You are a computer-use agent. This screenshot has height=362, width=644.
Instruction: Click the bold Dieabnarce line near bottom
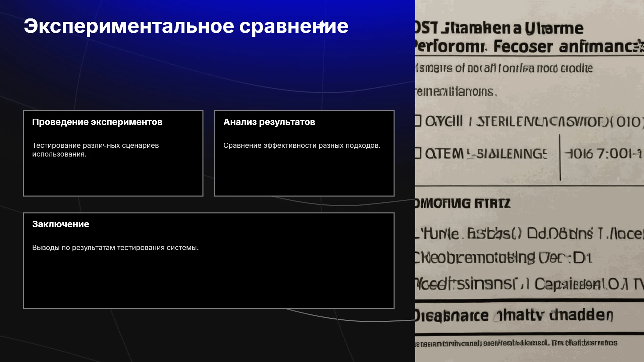click(514, 315)
